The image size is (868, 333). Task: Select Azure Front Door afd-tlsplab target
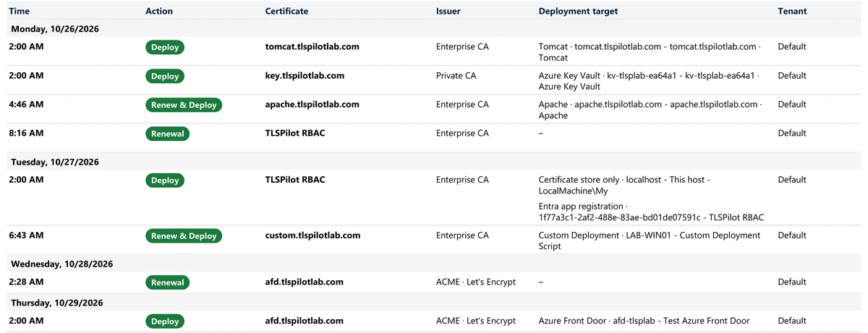[644, 320]
